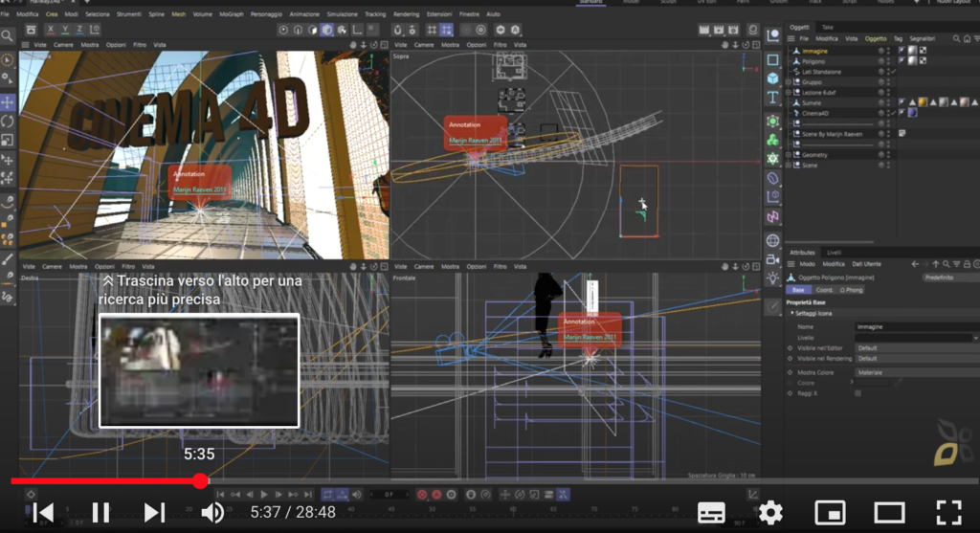980x533 pixels.
Task: Add a Cube primitive object
Action: point(773,78)
